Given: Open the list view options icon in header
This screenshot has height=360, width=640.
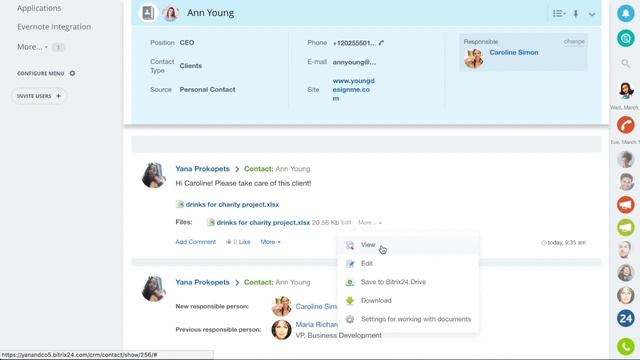Looking at the screenshot, I should pyautogui.click(x=559, y=14).
